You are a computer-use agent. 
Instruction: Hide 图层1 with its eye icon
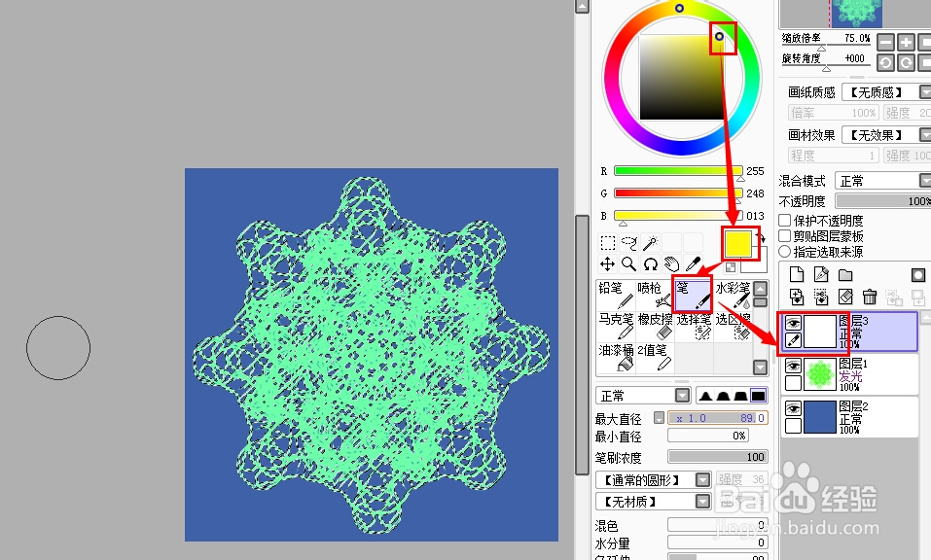click(793, 366)
